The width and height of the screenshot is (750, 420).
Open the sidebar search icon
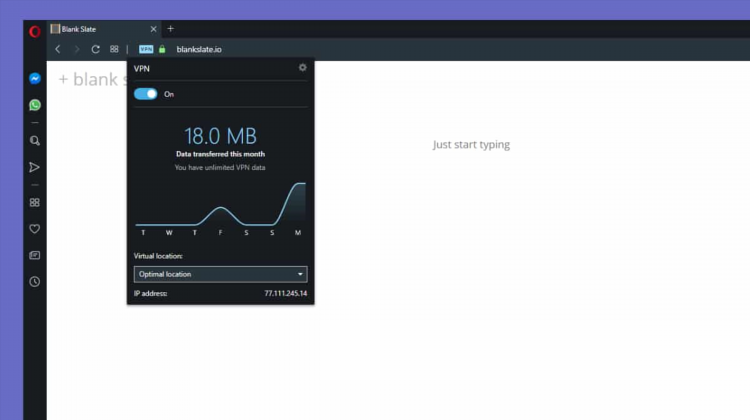point(34,141)
